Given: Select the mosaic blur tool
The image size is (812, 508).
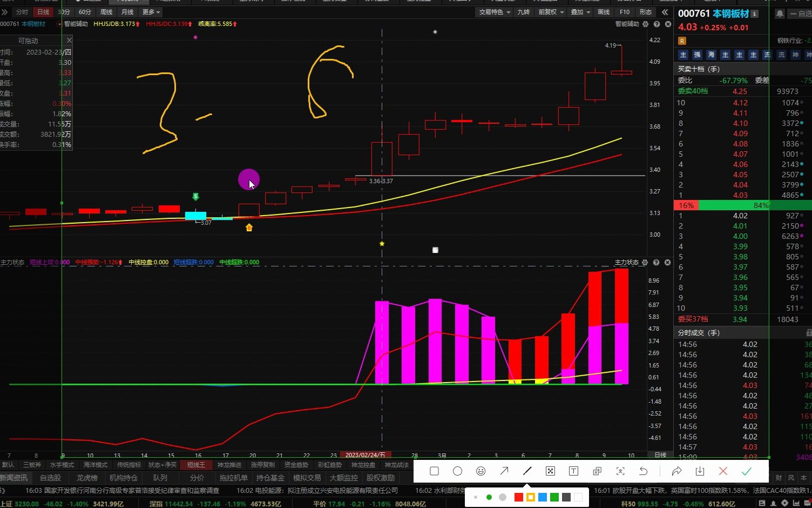Looking at the screenshot, I should point(550,471).
